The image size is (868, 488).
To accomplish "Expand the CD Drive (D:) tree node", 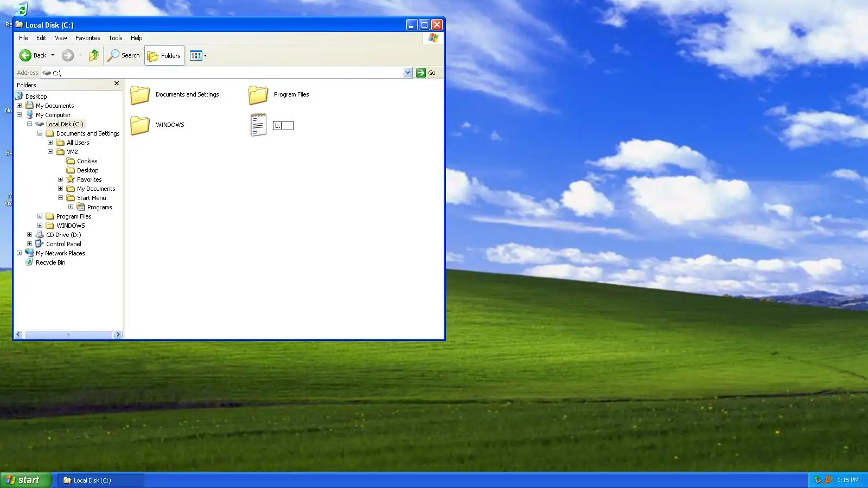I will point(30,234).
